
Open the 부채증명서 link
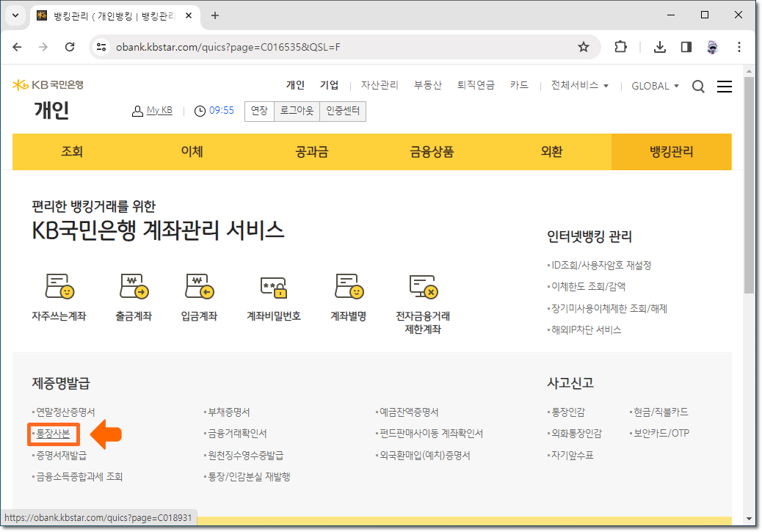(x=229, y=412)
